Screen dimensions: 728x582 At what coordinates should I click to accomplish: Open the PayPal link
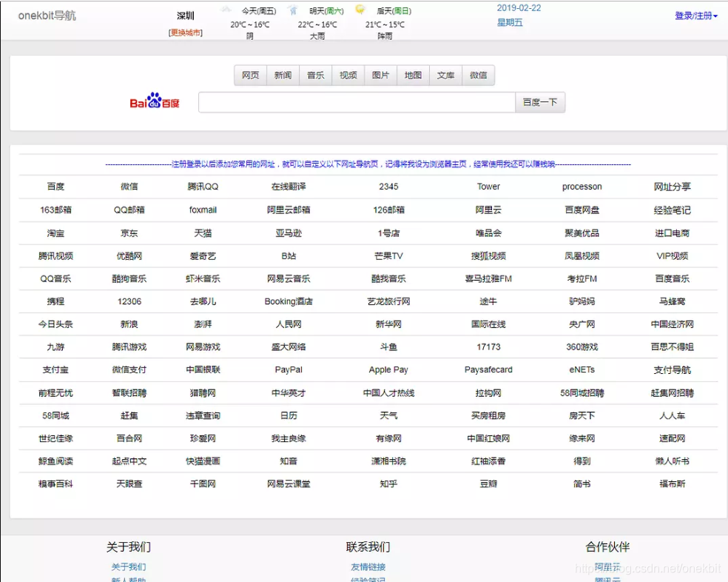pos(289,369)
